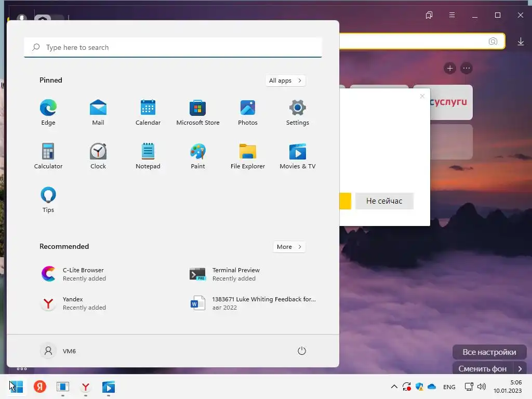Open Settings from pinned apps
The height and width of the screenshot is (399, 532).
coord(298,113)
